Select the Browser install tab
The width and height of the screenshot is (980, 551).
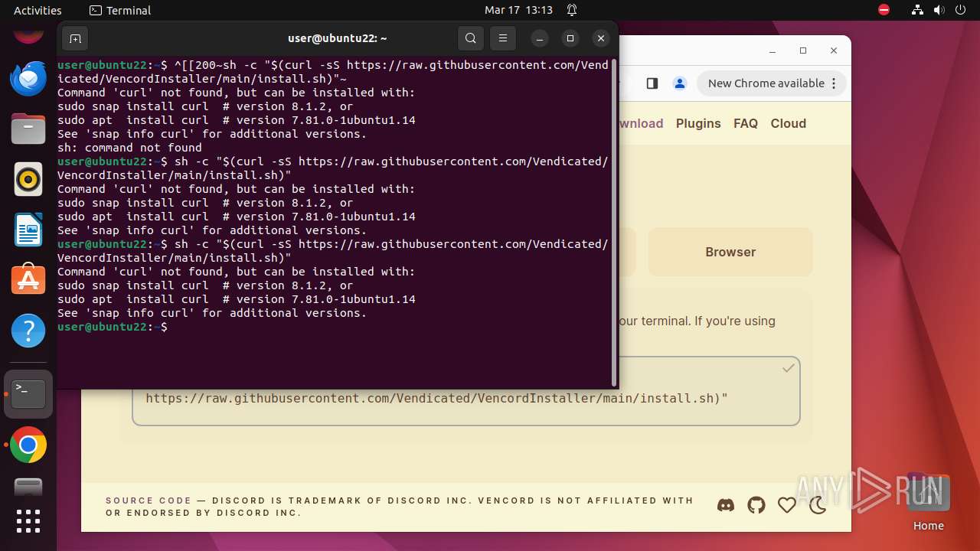[x=730, y=252]
